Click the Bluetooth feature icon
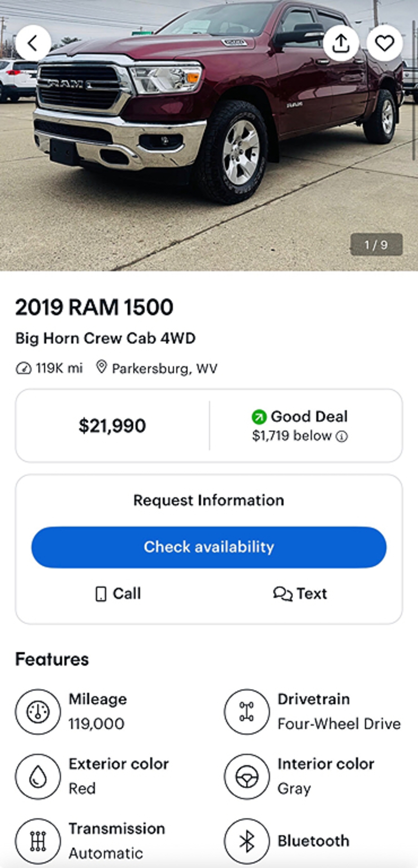 (x=247, y=841)
